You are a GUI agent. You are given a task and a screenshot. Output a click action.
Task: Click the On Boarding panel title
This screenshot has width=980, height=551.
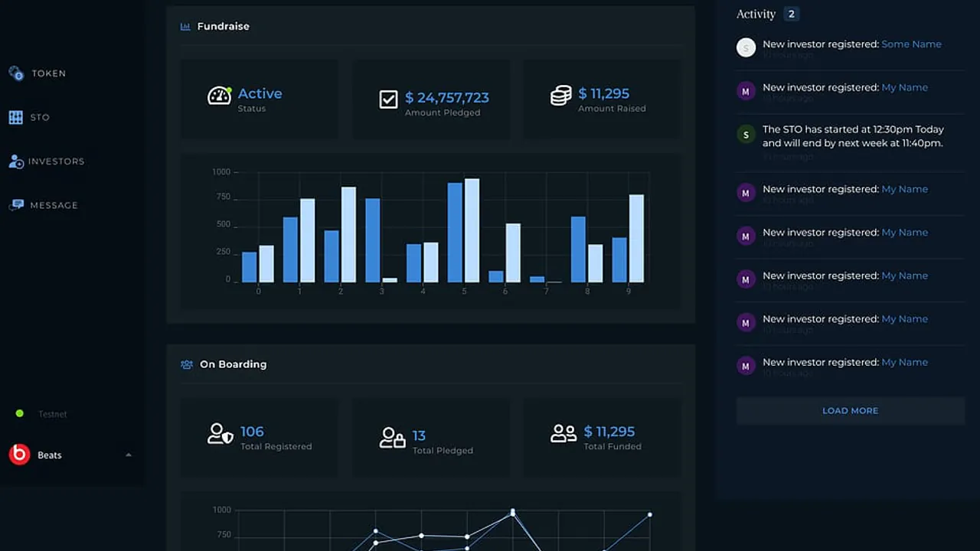coord(234,364)
